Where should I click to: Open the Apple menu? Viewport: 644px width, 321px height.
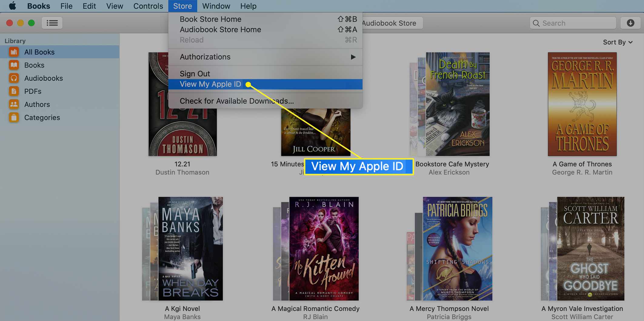point(12,6)
